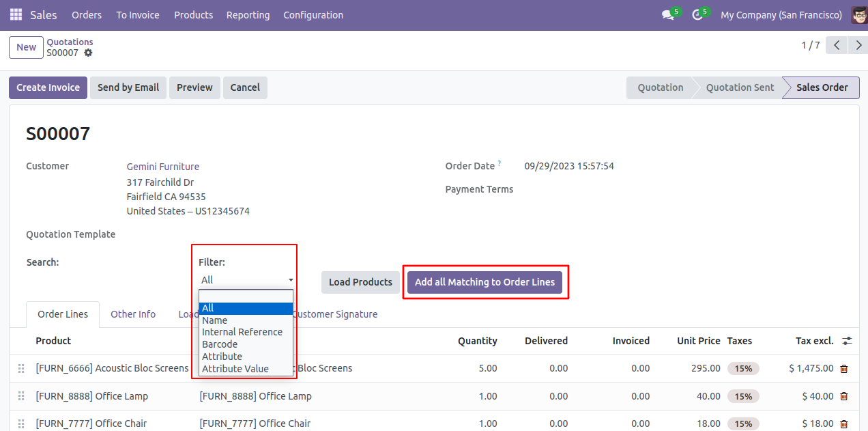868x431 pixels.
Task: Open the Gemini Furniture customer link
Action: [163, 167]
